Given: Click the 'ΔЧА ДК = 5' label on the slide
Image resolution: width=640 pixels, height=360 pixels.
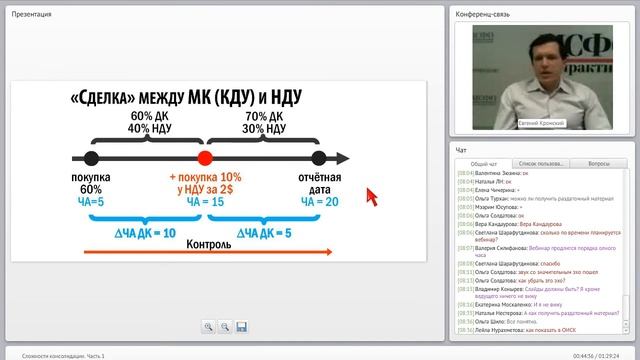Looking at the screenshot, I should [264, 233].
